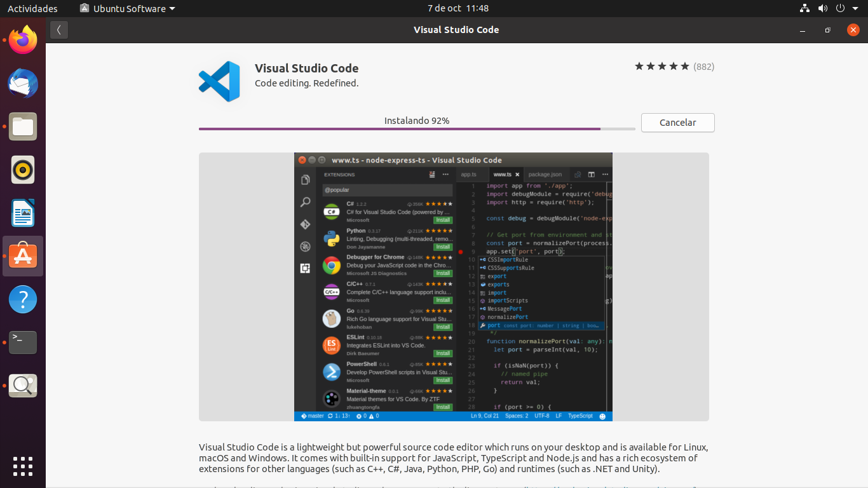Cancel the installation with Cancelar
Image resolution: width=868 pixels, height=488 pixels.
pyautogui.click(x=678, y=123)
